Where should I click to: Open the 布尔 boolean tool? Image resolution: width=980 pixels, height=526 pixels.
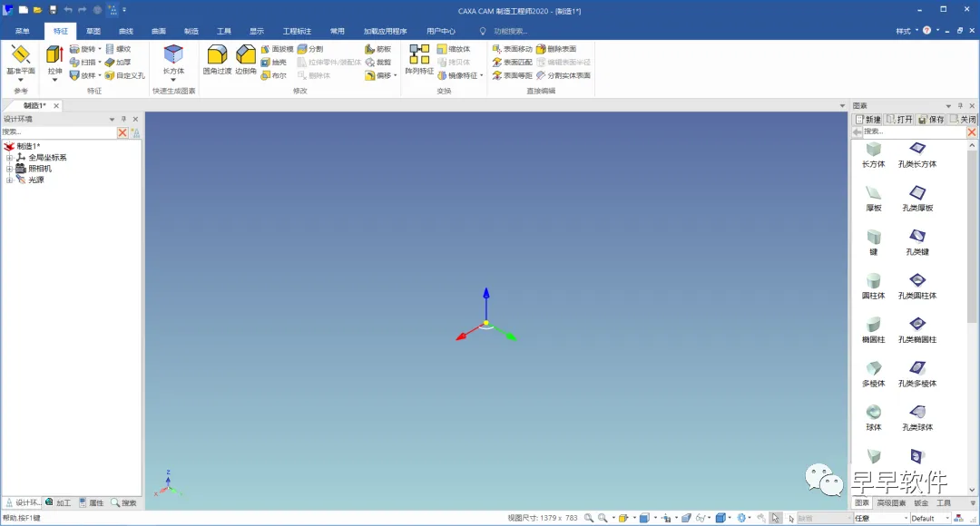(274, 75)
